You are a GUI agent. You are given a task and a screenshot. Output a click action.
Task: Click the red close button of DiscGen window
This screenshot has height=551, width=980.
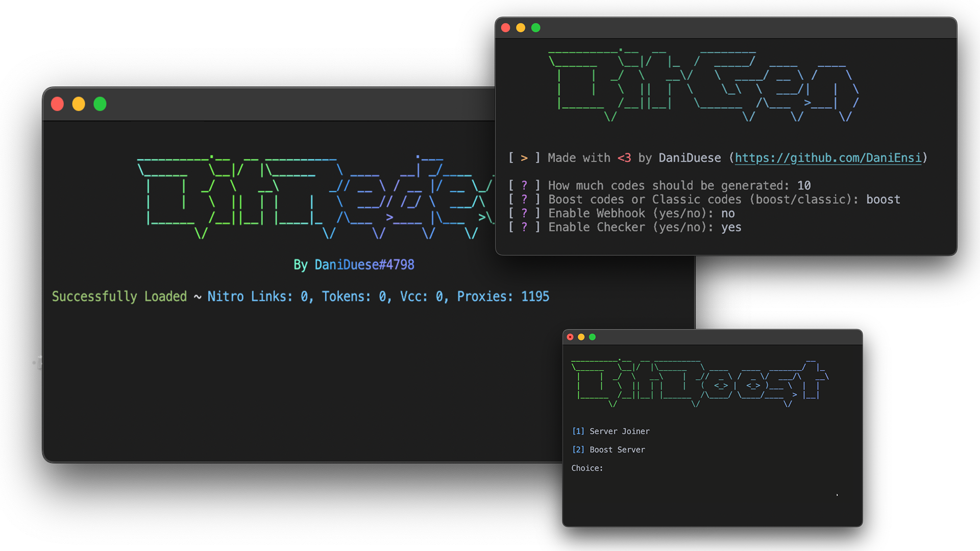505,28
